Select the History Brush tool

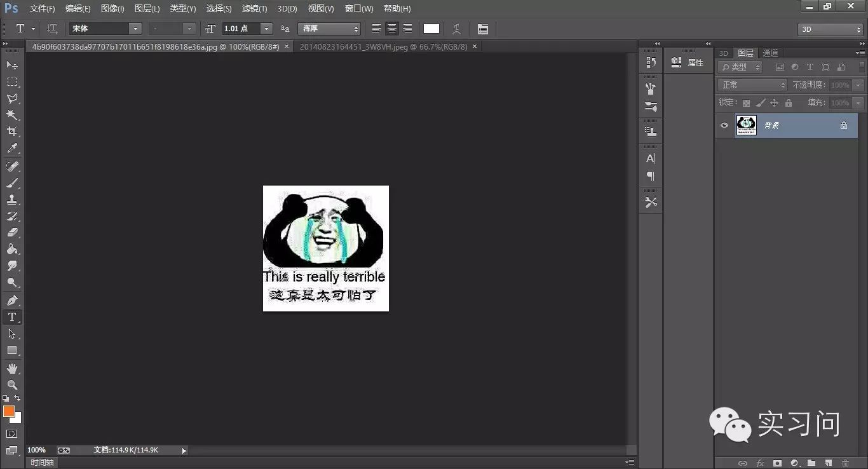click(12, 216)
